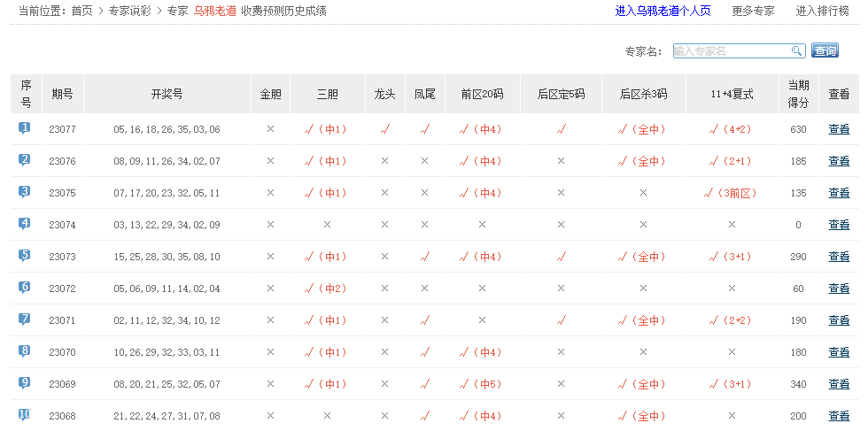Image resolution: width=868 pixels, height=431 pixels.
Task: View details for issue 23077
Action: [x=839, y=129]
